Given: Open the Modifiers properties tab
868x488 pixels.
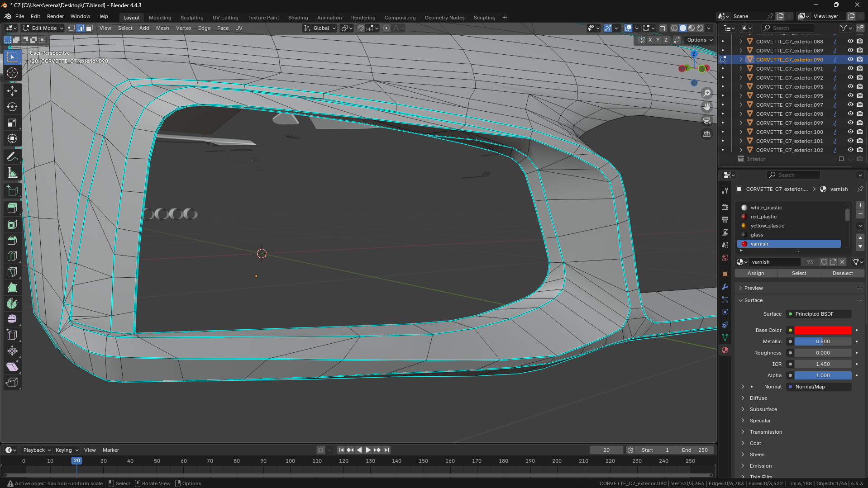Looking at the screenshot, I should point(725,287).
